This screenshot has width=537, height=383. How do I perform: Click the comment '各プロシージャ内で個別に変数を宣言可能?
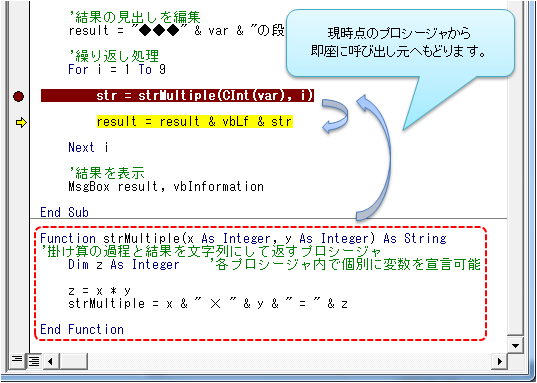pos(345,264)
